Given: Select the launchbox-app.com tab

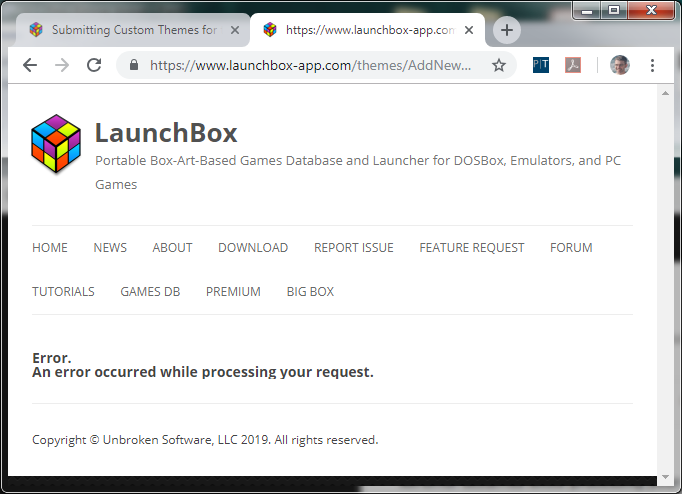Looking at the screenshot, I should 368,30.
